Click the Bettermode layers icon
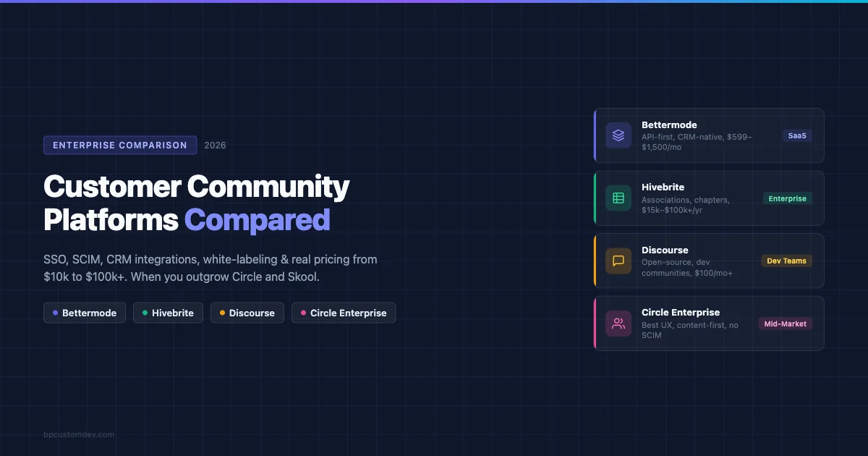The width and height of the screenshot is (868, 456). pyautogui.click(x=618, y=135)
